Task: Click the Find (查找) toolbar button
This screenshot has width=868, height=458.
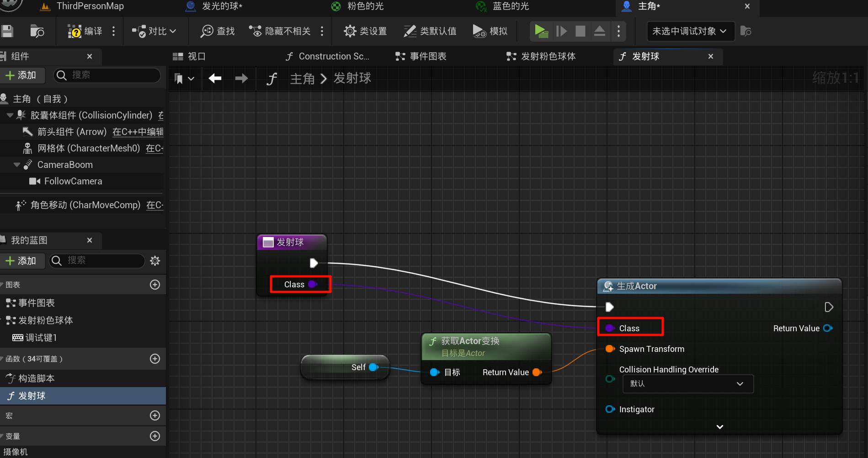Action: (x=218, y=31)
